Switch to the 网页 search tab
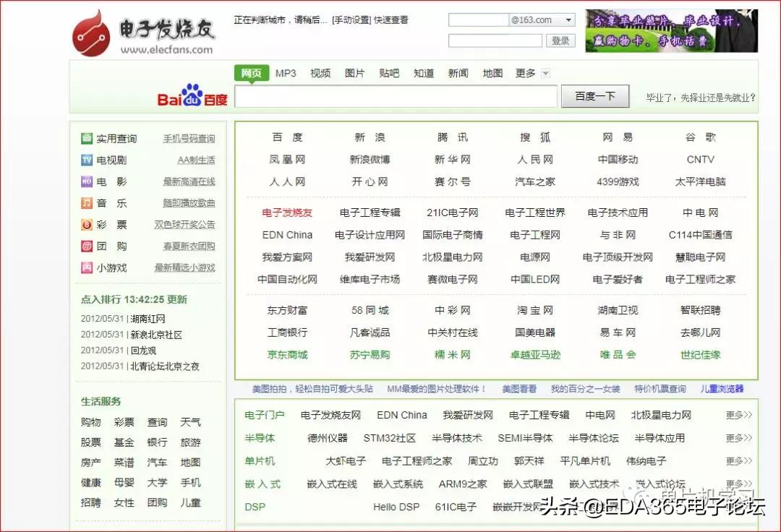The image size is (781, 532). 250,73
